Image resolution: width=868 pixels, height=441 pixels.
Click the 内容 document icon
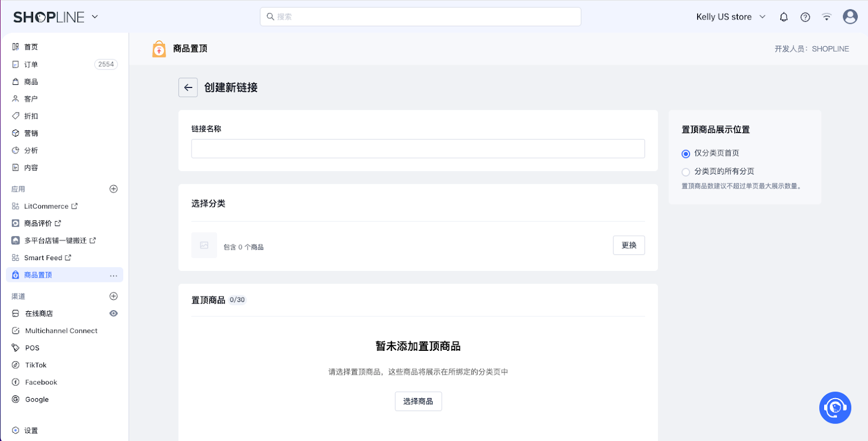tap(16, 168)
